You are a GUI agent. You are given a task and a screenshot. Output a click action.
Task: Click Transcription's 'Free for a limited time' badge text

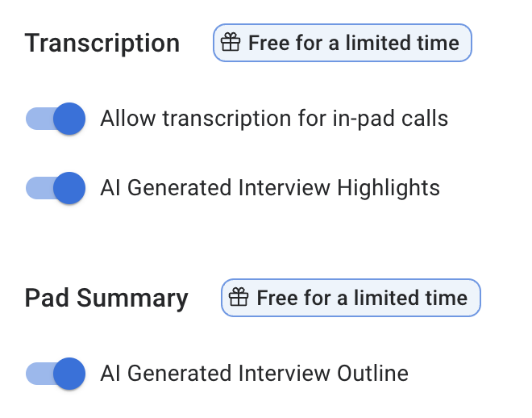tap(353, 43)
